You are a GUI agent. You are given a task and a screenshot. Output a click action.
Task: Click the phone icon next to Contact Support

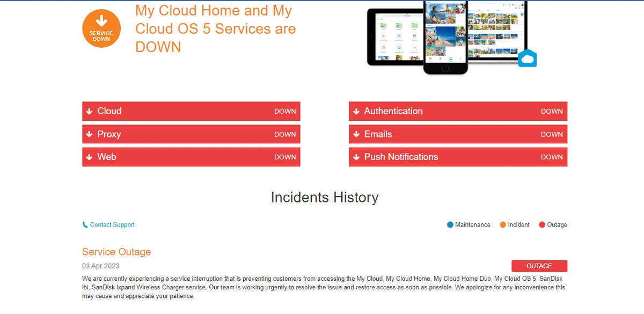pyautogui.click(x=85, y=225)
